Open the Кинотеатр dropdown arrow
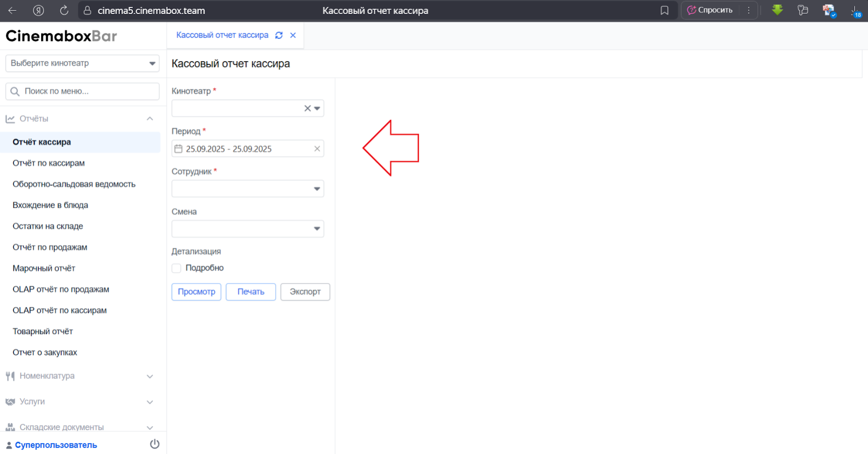Viewport: 868px width, 454px height. (317, 108)
